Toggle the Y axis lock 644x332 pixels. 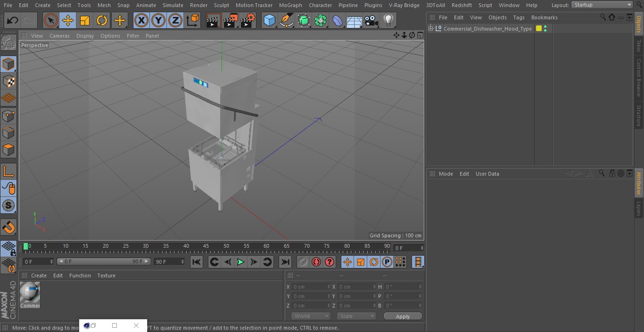tap(158, 20)
